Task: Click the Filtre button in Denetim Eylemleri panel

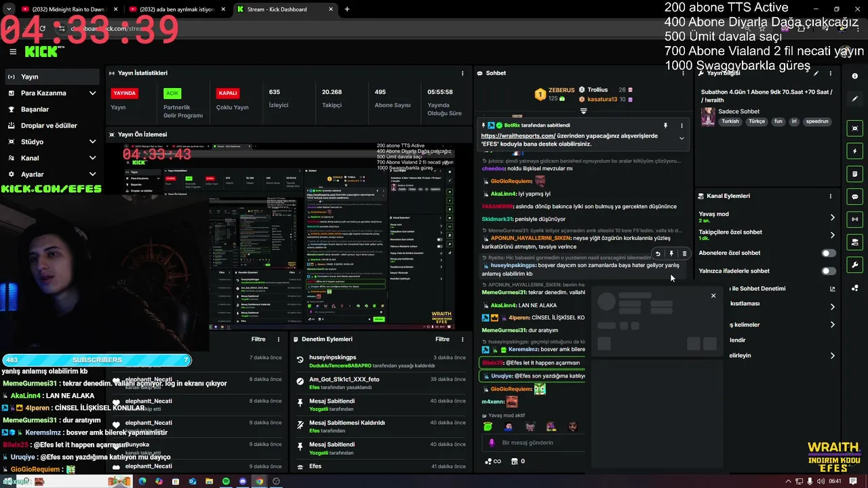Action: coord(442,340)
